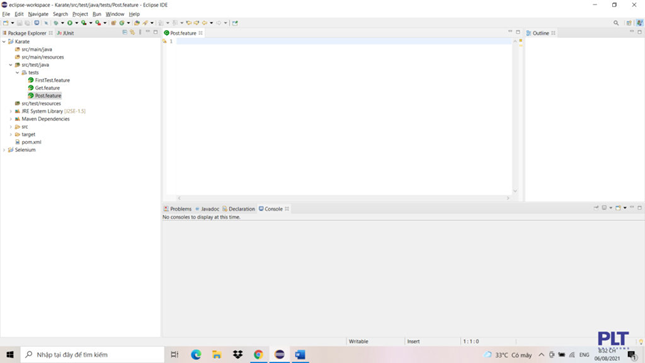645x363 pixels.
Task: Toggle Link with Editor in Package Explorer
Action: pyautogui.click(x=132, y=33)
